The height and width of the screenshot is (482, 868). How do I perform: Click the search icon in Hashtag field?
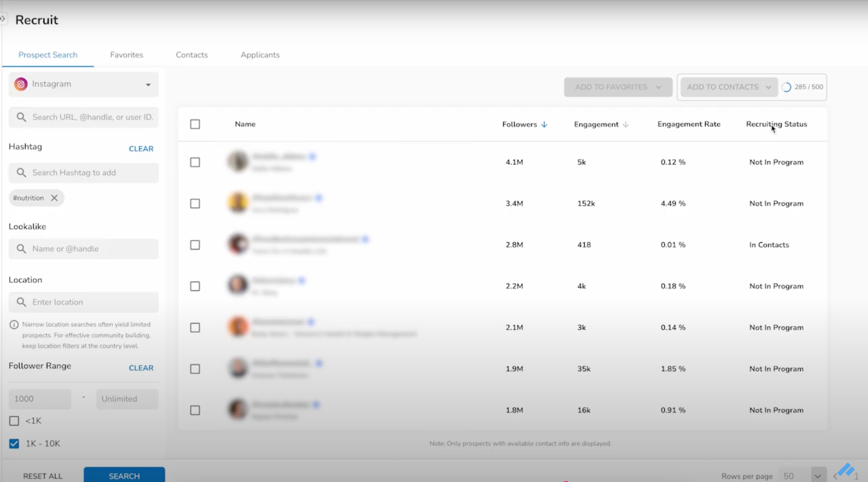pos(21,173)
